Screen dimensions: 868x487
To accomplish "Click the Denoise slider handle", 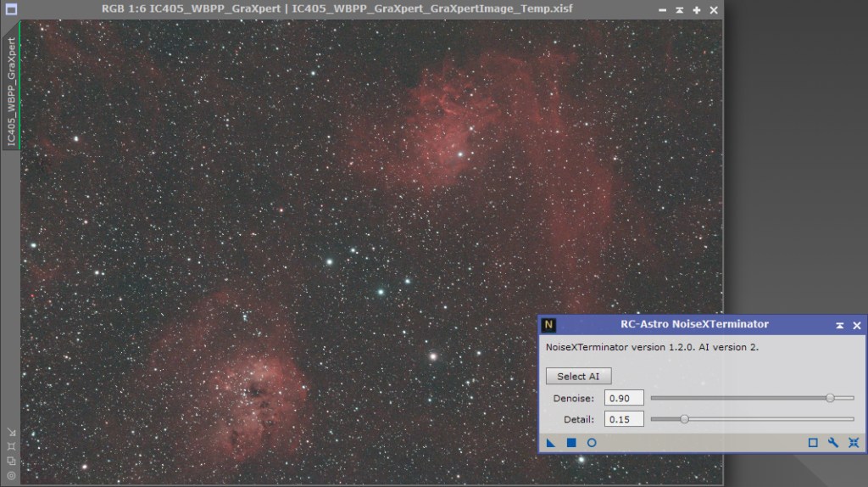I will click(x=830, y=398).
